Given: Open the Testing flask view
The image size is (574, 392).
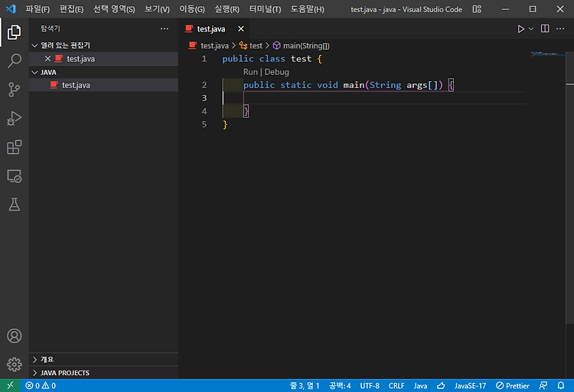Looking at the screenshot, I should pos(15,204).
